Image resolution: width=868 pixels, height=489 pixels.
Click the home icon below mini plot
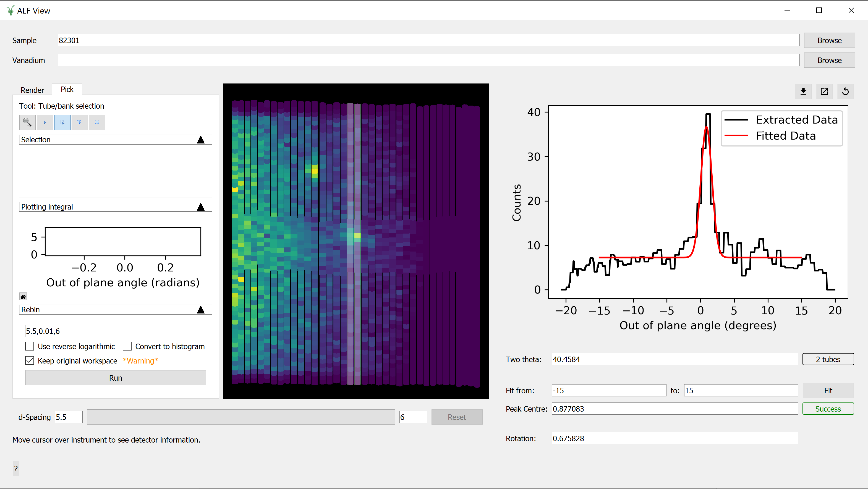(23, 297)
